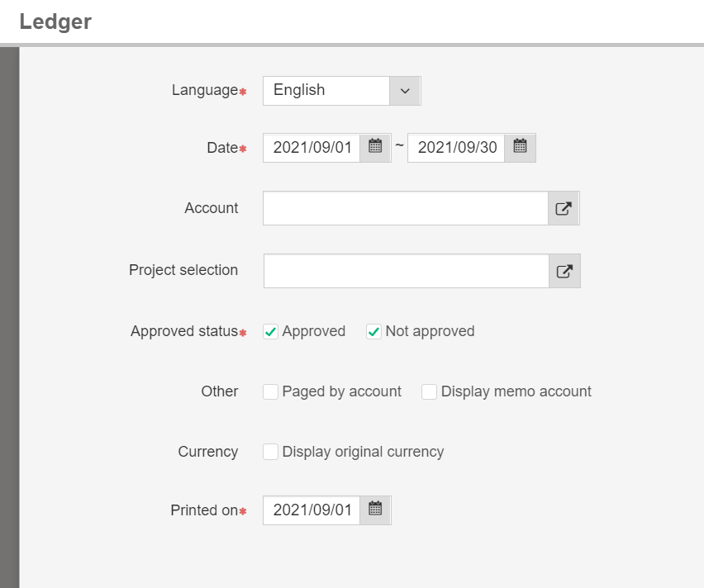
Task: Expand the Language dropdown arrow
Action: click(405, 91)
